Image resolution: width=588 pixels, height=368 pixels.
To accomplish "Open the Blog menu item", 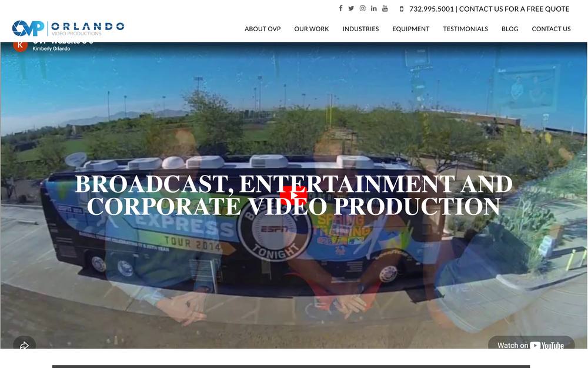I will [x=510, y=29].
